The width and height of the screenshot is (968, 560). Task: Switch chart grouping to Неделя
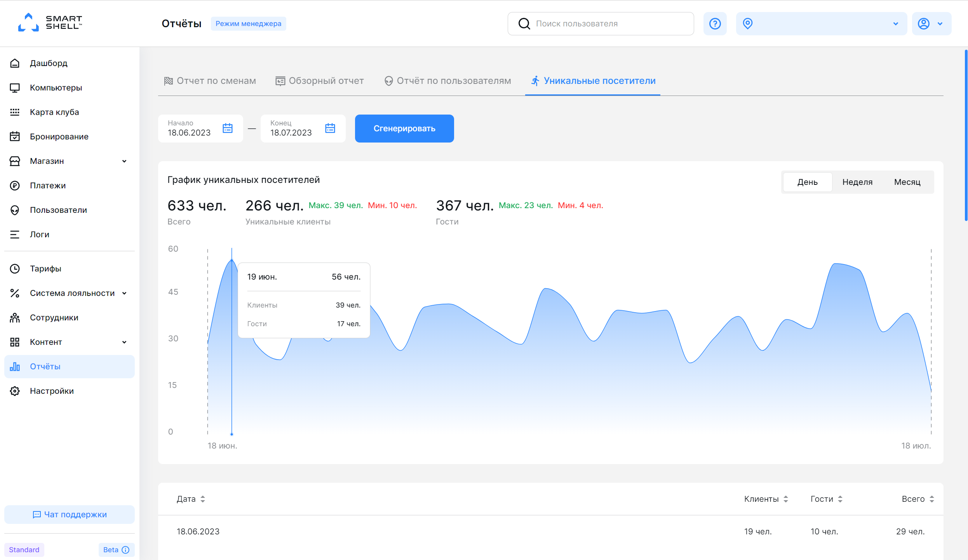click(857, 182)
